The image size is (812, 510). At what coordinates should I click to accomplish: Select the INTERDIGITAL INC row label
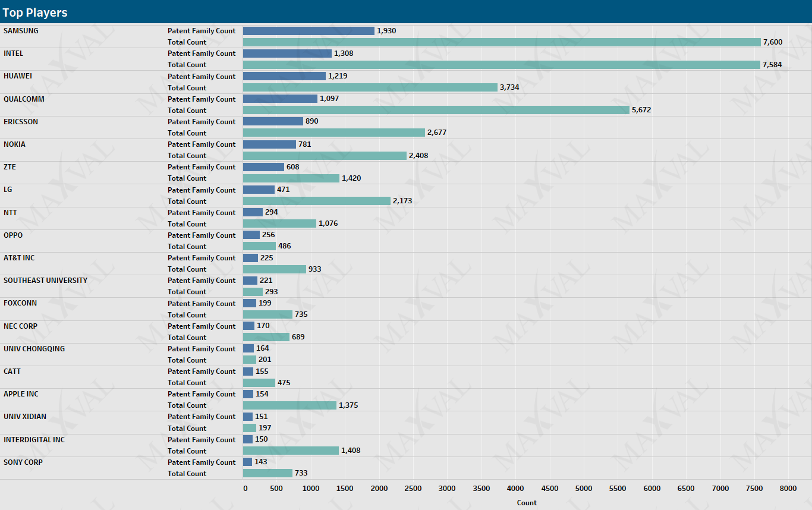[34, 439]
